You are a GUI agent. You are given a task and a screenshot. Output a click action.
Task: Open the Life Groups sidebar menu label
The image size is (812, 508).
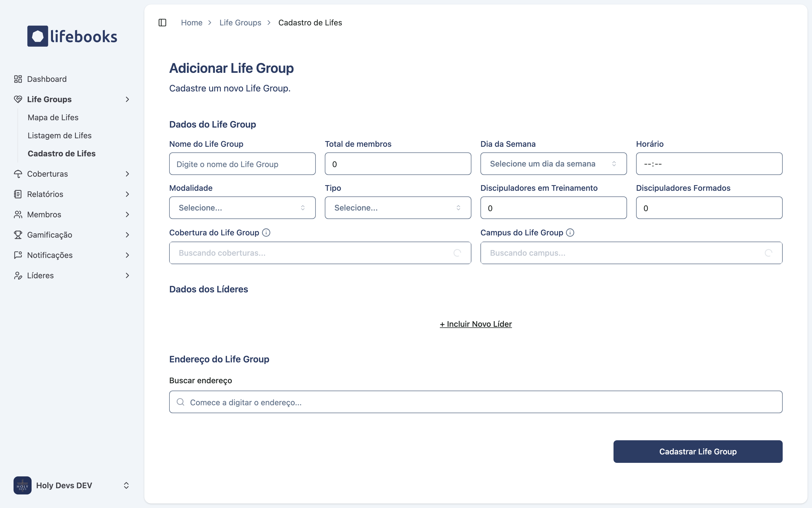pyautogui.click(x=49, y=99)
